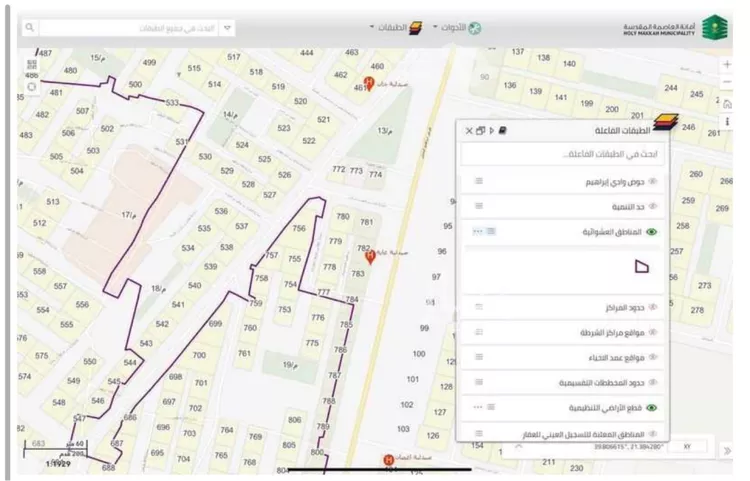Click the triangle arrow icon in the active layers panel header
Screen dimensions: 750x481
tap(491, 131)
